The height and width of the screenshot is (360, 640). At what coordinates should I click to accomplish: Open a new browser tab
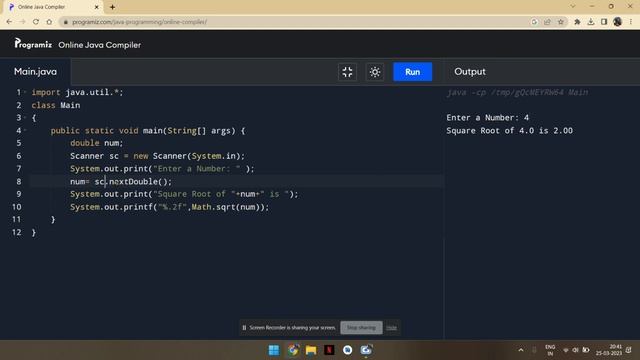(x=112, y=7)
